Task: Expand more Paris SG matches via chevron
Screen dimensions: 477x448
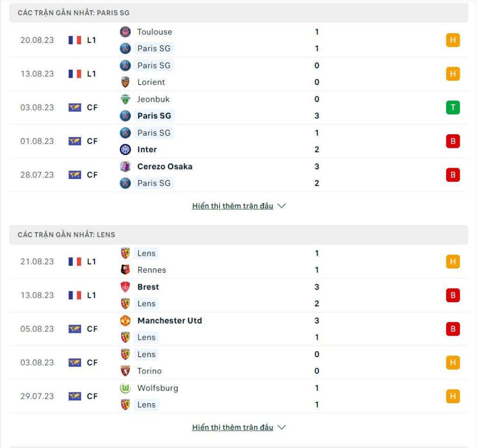Action: (x=282, y=206)
